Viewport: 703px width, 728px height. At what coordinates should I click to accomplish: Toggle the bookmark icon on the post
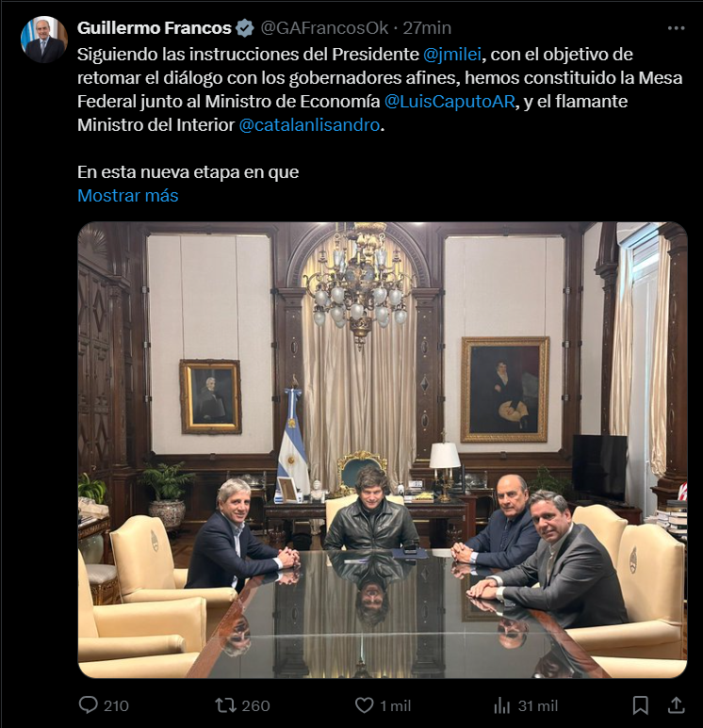point(640,704)
